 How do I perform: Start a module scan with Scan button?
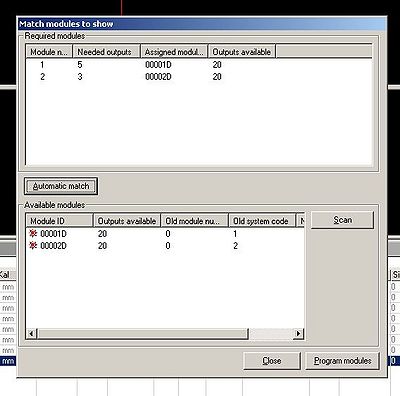coord(342,220)
